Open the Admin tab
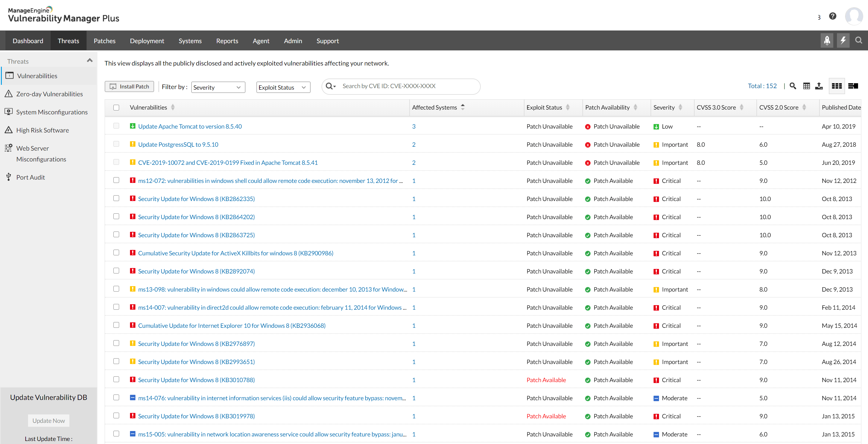 (x=293, y=41)
